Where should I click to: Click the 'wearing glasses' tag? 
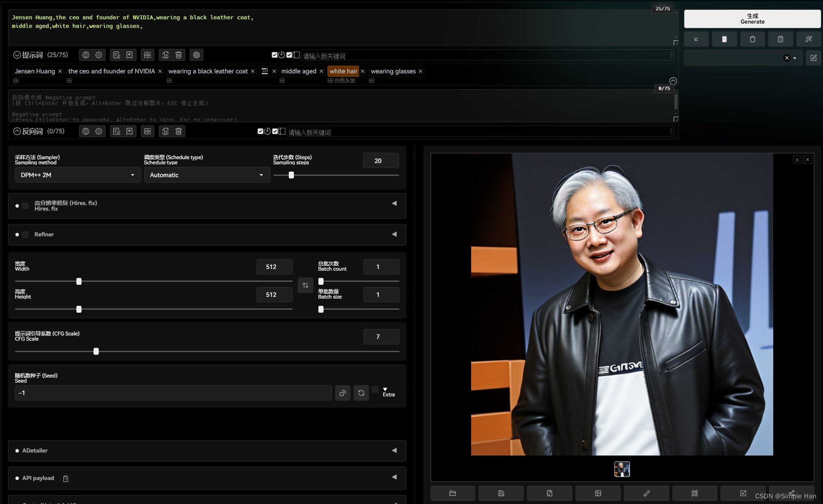393,71
